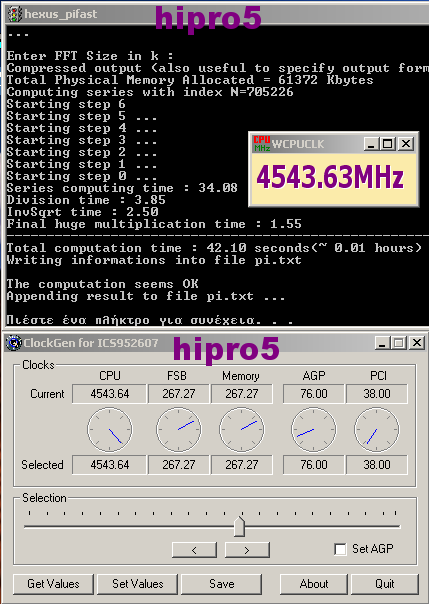Click the 'Final huge multiplication time : 1.55' line
The image size is (429, 604).
154,224
